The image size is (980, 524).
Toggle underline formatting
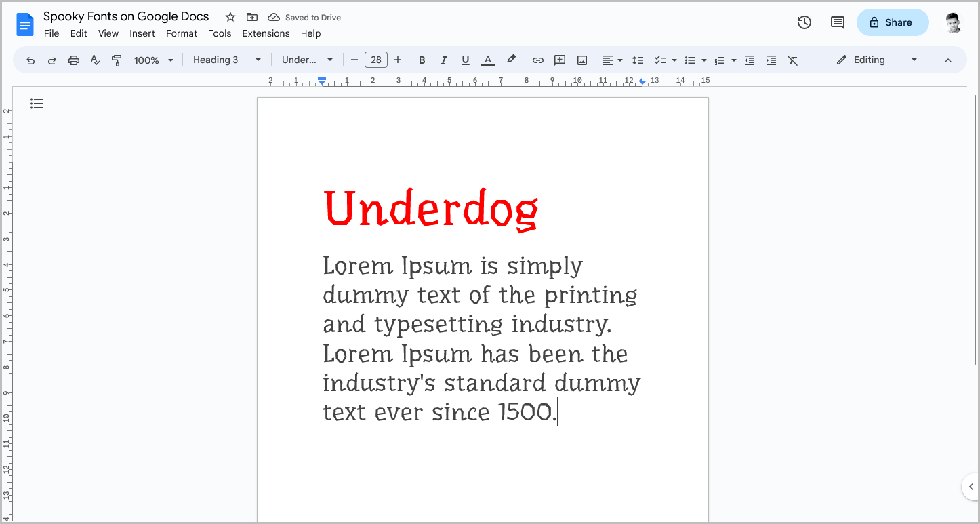[465, 60]
